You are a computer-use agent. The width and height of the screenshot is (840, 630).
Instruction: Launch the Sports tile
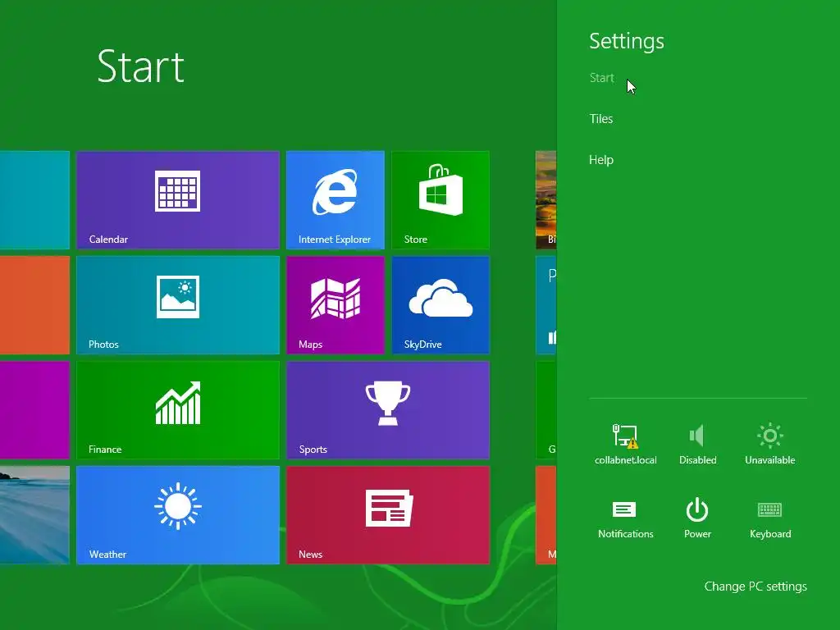coord(388,410)
